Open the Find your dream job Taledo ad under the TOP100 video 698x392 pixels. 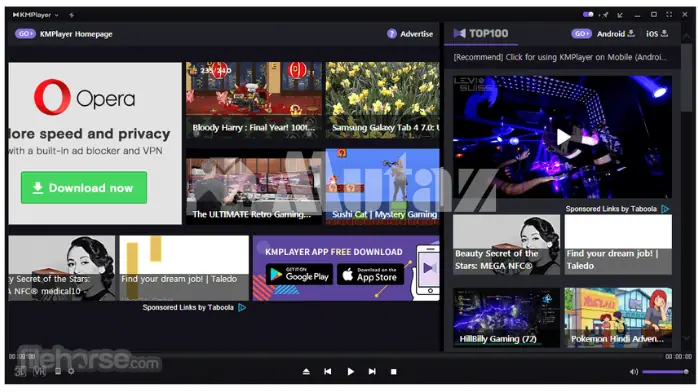(618, 245)
